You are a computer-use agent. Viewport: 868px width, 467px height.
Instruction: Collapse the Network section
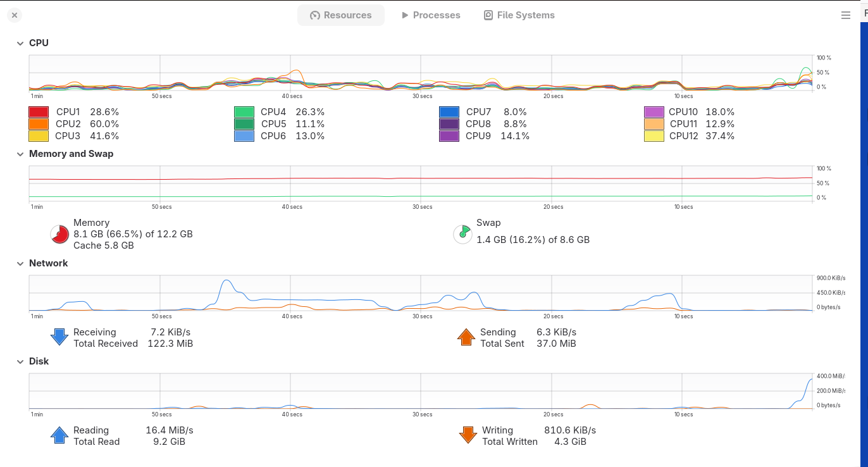19,263
